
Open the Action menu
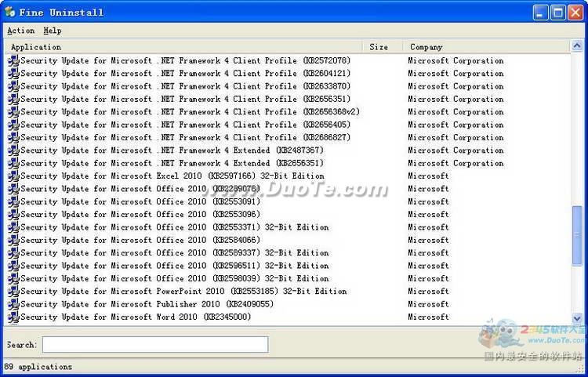pyautogui.click(x=20, y=31)
